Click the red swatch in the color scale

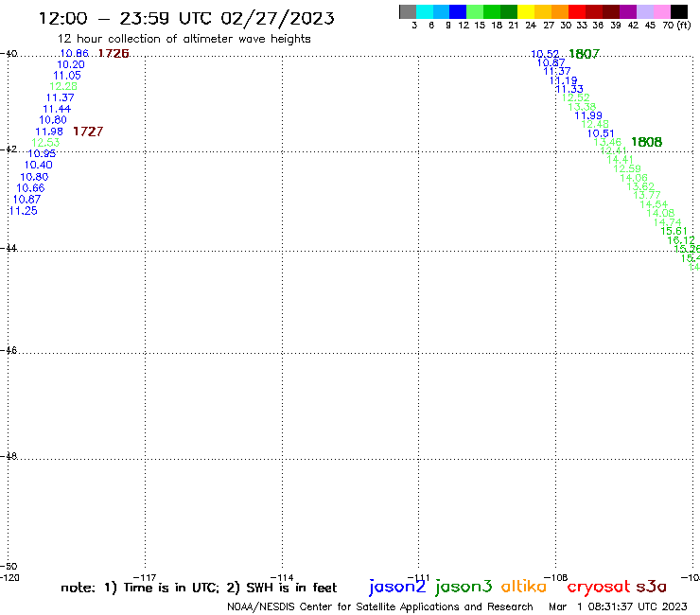[x=577, y=11]
